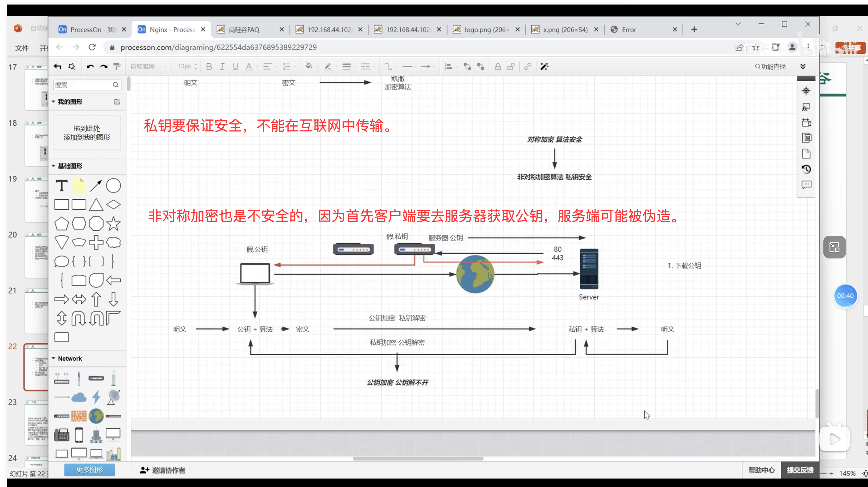Pick the Text shape from basic shapes

click(62, 186)
